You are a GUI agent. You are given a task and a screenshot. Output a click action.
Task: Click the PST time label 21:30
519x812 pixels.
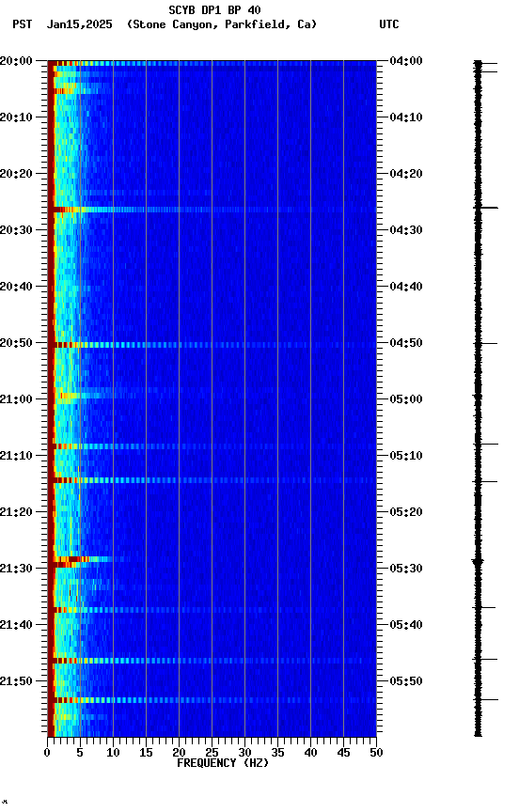[16, 569]
